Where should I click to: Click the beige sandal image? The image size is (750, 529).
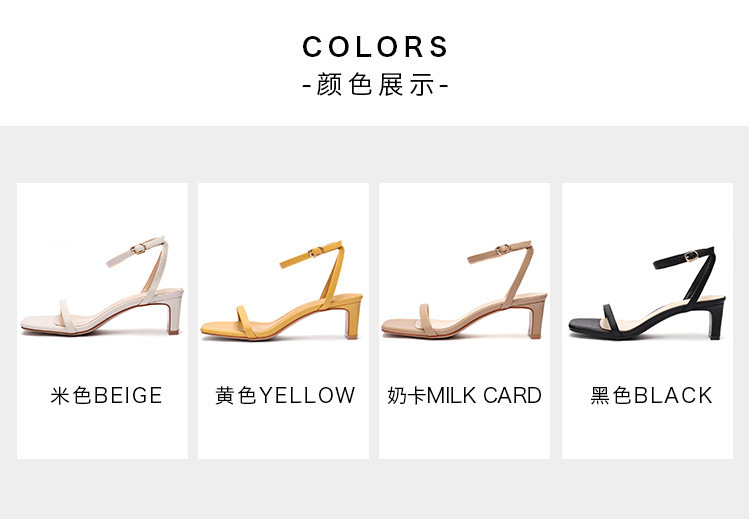(102, 286)
